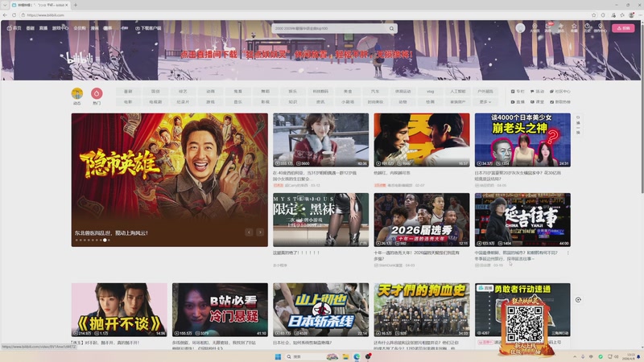Open the 大会员 icon in header

(x=535, y=28)
